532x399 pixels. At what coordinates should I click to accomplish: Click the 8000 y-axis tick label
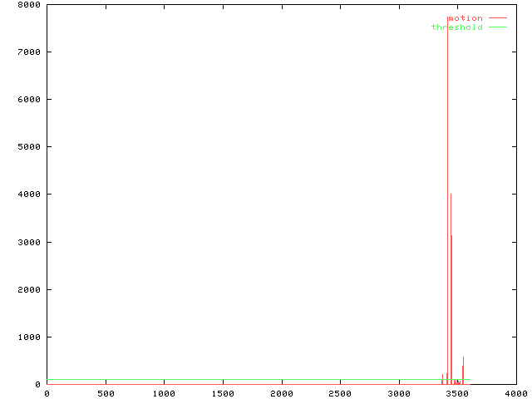coord(30,5)
